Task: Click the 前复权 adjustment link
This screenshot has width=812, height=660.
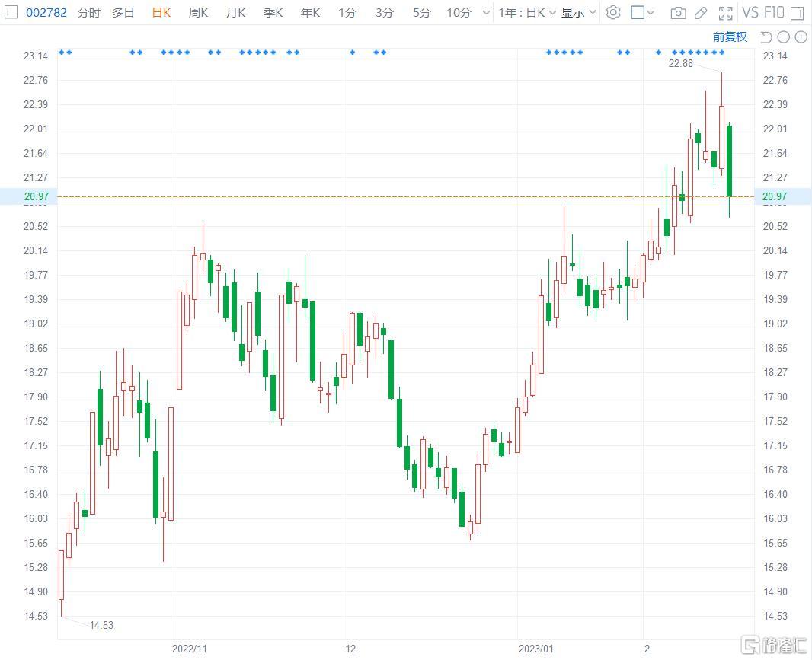Action: click(x=730, y=37)
